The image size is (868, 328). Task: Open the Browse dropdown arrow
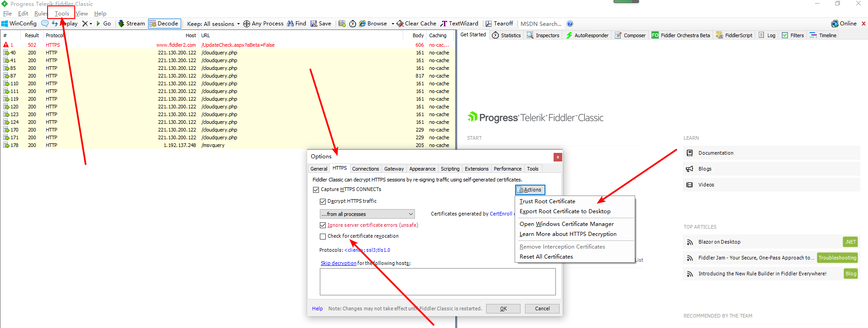click(393, 24)
